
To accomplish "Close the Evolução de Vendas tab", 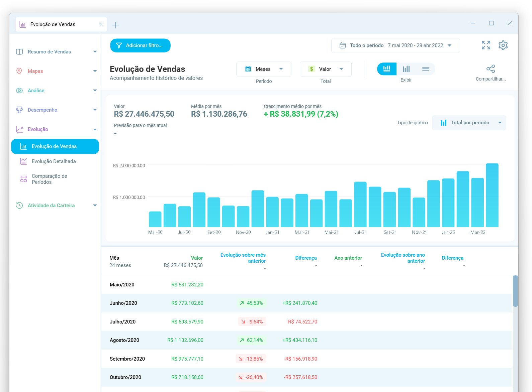I will point(101,24).
